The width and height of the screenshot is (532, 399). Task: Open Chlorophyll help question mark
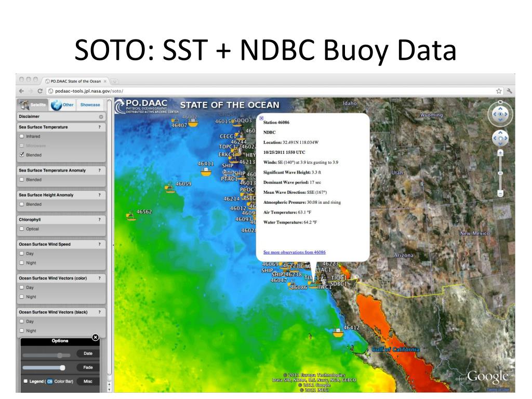click(x=99, y=220)
